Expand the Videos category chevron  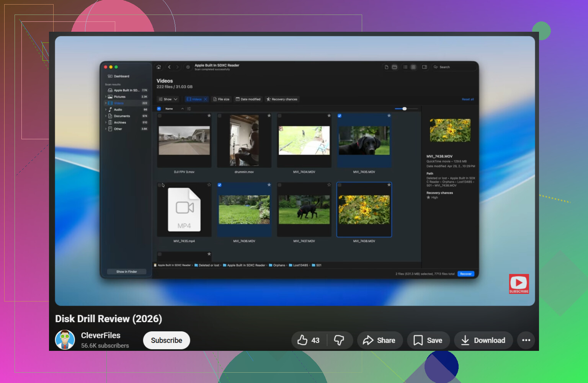[x=106, y=103]
